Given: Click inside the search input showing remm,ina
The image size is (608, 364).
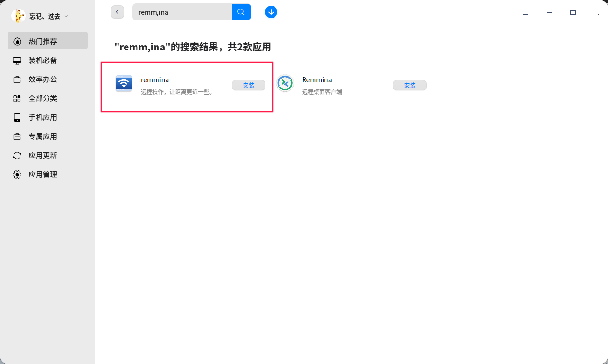Looking at the screenshot, I should [181, 11].
